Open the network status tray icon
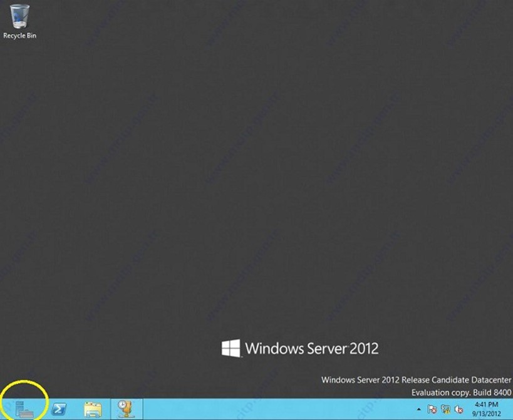The image size is (513, 420). coord(445,409)
